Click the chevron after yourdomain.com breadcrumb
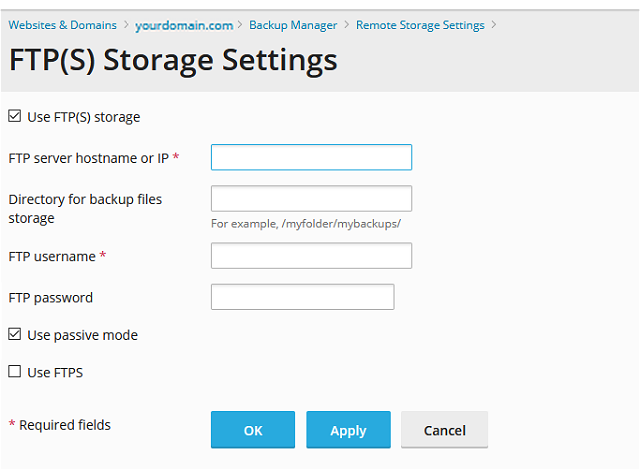This screenshot has width=640, height=470. [240, 25]
